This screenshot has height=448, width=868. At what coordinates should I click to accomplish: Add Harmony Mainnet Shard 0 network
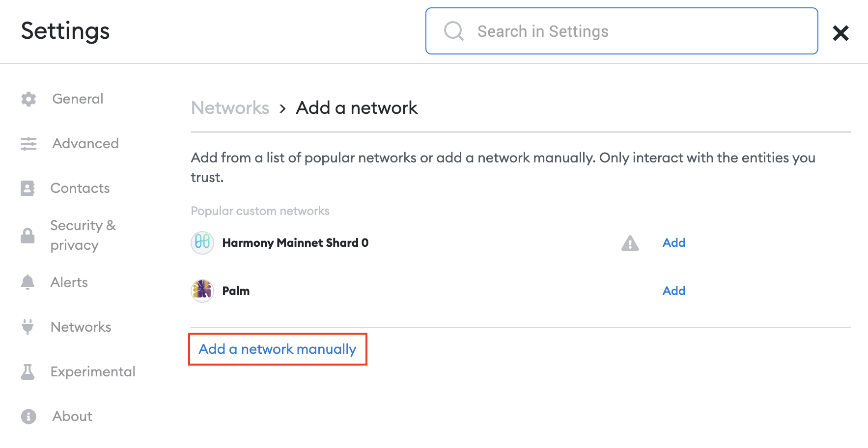coord(673,243)
